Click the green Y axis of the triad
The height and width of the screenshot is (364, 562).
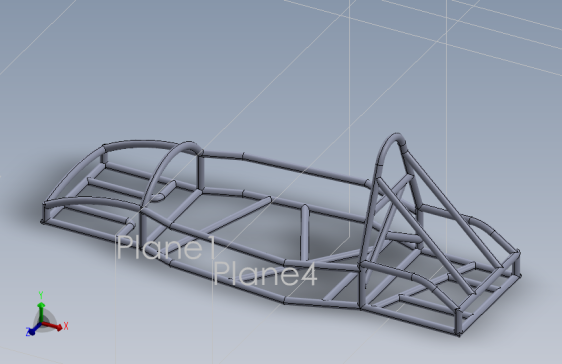[x=41, y=307]
